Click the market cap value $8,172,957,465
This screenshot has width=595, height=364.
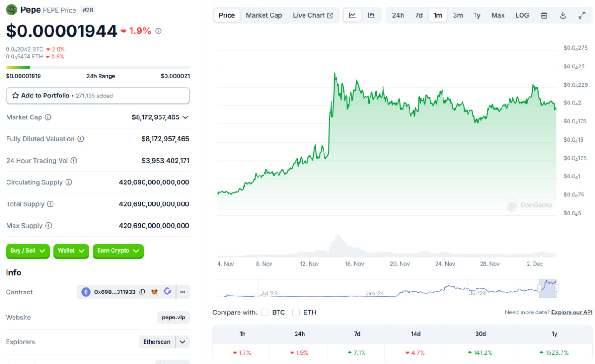tap(156, 117)
